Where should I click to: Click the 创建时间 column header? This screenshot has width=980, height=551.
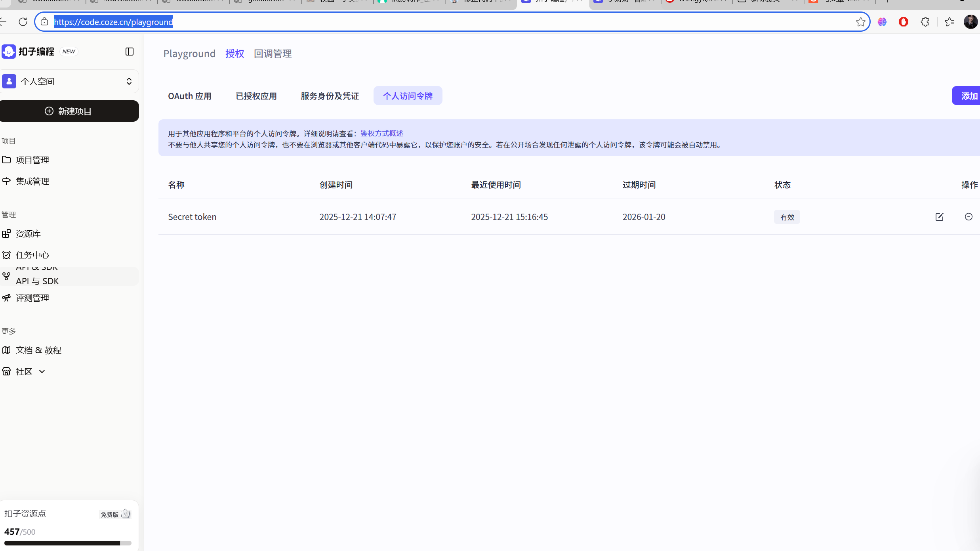click(336, 185)
